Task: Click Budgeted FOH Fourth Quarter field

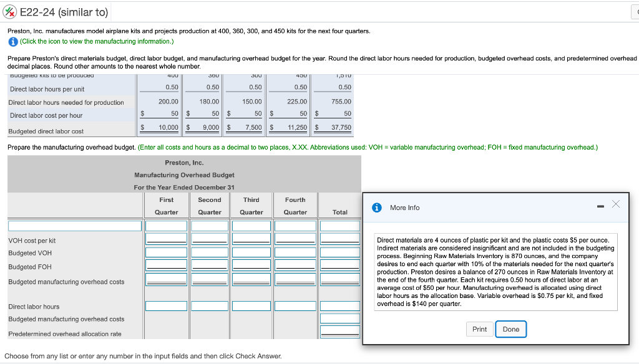Action: coord(295,265)
